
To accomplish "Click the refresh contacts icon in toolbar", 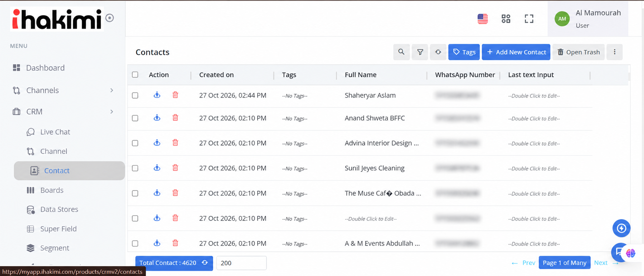I will [x=438, y=52].
